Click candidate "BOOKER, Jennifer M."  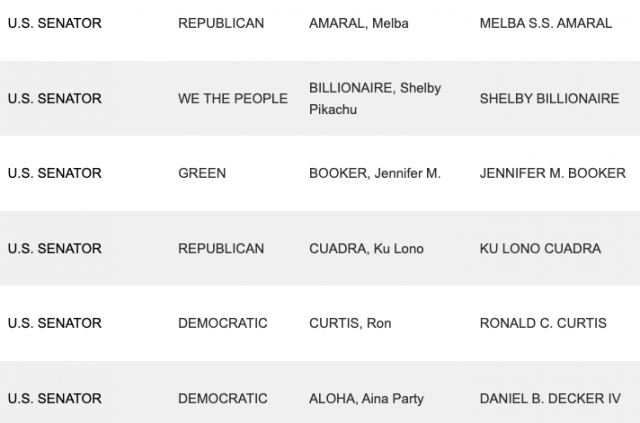(x=375, y=173)
